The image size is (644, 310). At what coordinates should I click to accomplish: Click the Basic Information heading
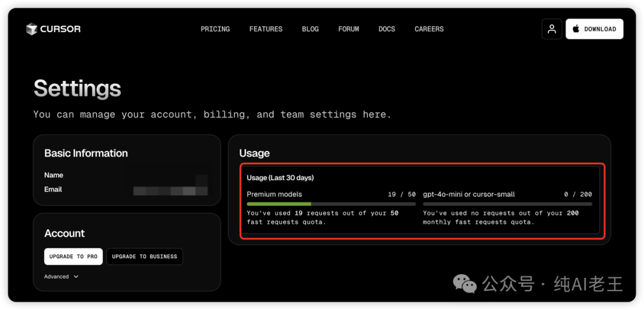86,153
